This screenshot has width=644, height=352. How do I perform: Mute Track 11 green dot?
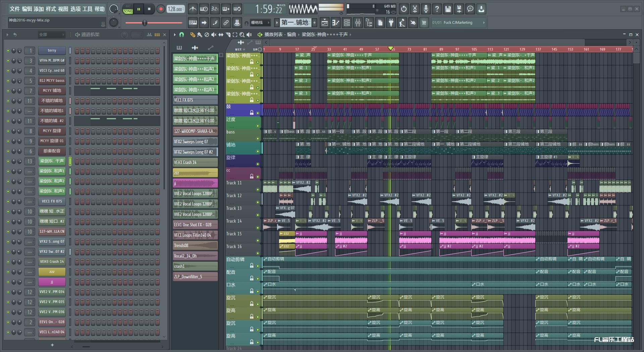click(258, 190)
